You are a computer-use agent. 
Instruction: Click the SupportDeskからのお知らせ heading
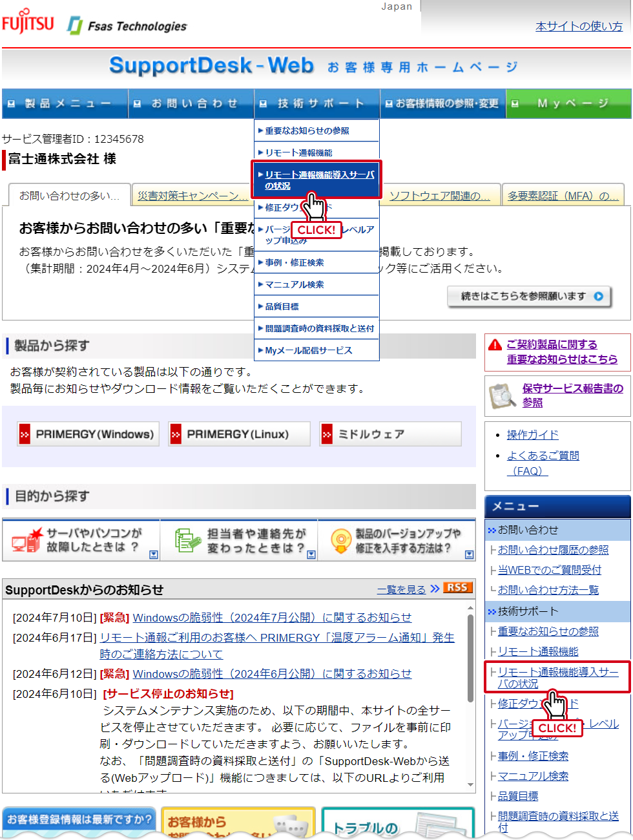[84, 589]
